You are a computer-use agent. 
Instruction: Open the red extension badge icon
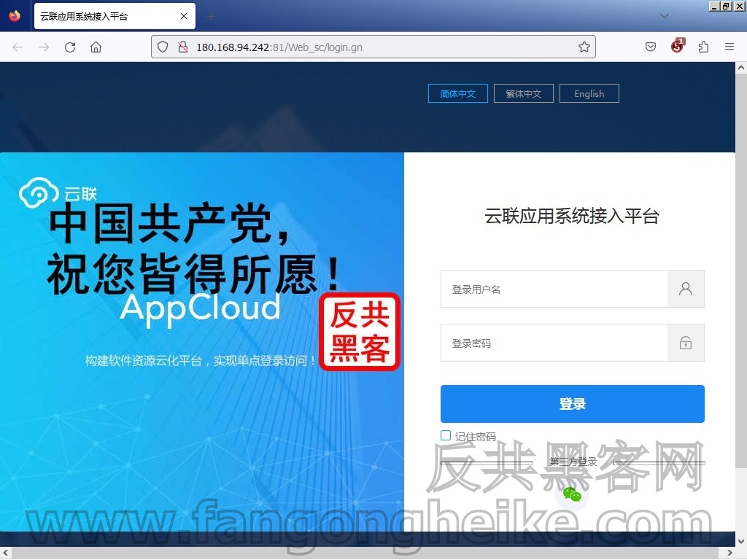[x=678, y=46]
